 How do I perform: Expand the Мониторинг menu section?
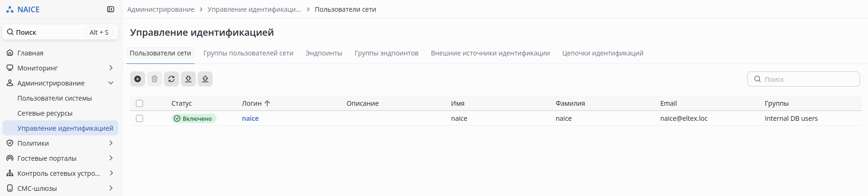pos(111,68)
